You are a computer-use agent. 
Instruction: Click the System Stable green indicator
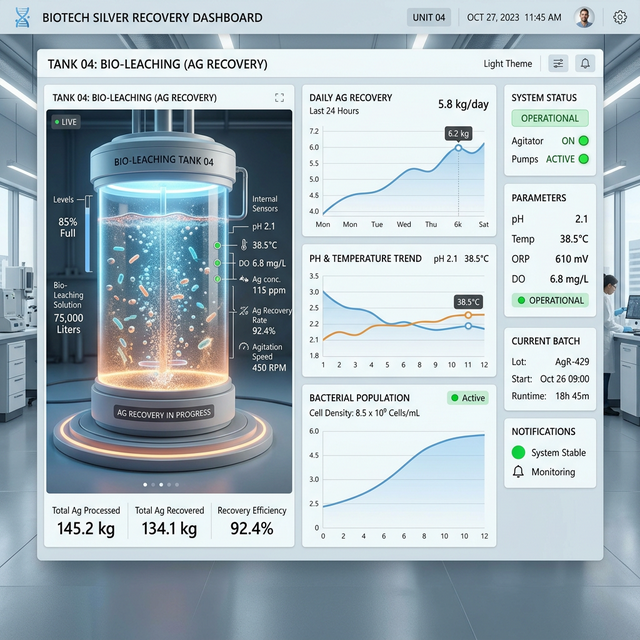[518, 452]
